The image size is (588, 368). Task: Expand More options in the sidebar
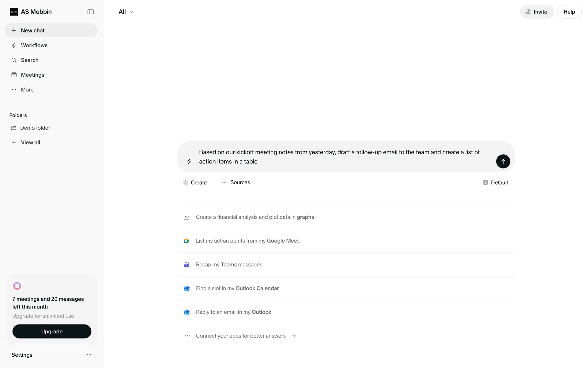[x=27, y=90]
